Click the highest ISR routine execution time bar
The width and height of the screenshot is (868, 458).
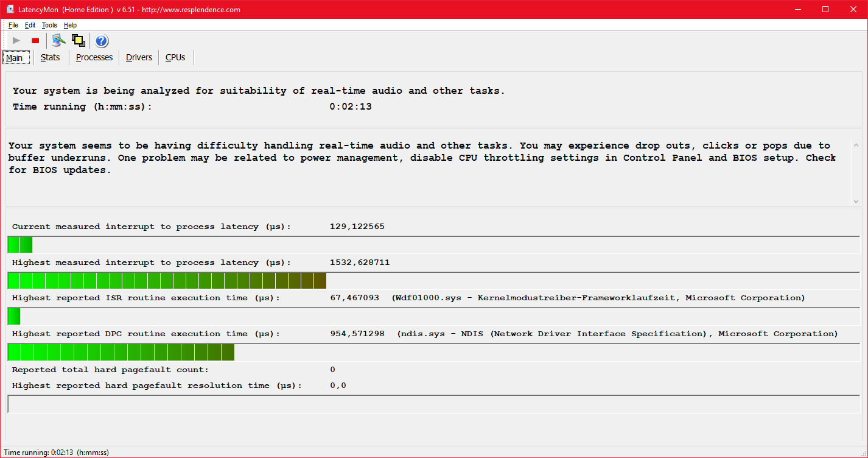(433, 317)
